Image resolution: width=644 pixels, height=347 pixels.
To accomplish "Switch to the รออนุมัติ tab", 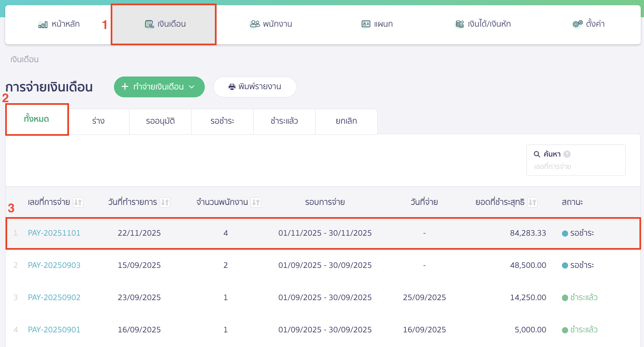I will click(x=160, y=121).
